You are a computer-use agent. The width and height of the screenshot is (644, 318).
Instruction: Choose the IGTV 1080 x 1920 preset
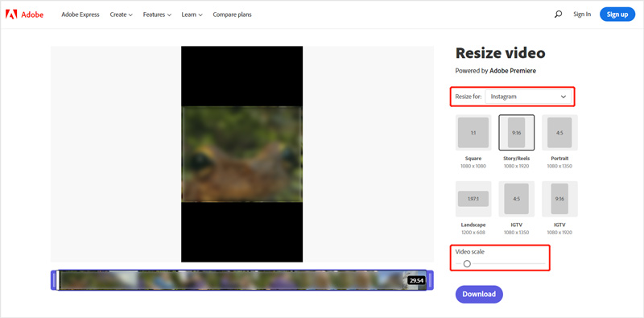pyautogui.click(x=559, y=199)
